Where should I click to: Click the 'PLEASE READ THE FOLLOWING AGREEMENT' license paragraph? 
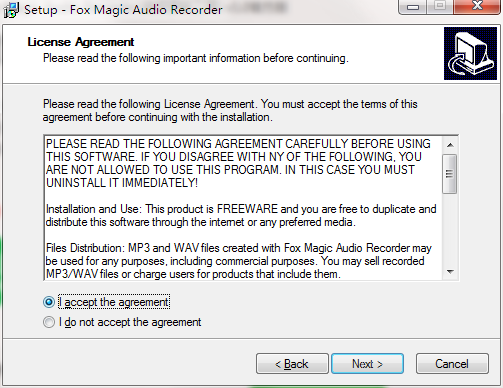click(239, 163)
